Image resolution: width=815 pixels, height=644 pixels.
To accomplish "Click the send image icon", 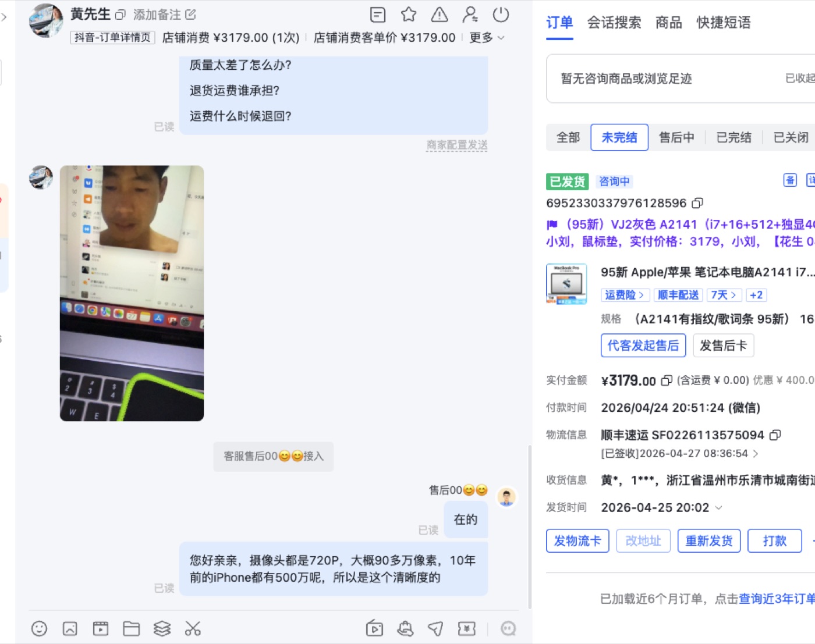I will (x=70, y=628).
